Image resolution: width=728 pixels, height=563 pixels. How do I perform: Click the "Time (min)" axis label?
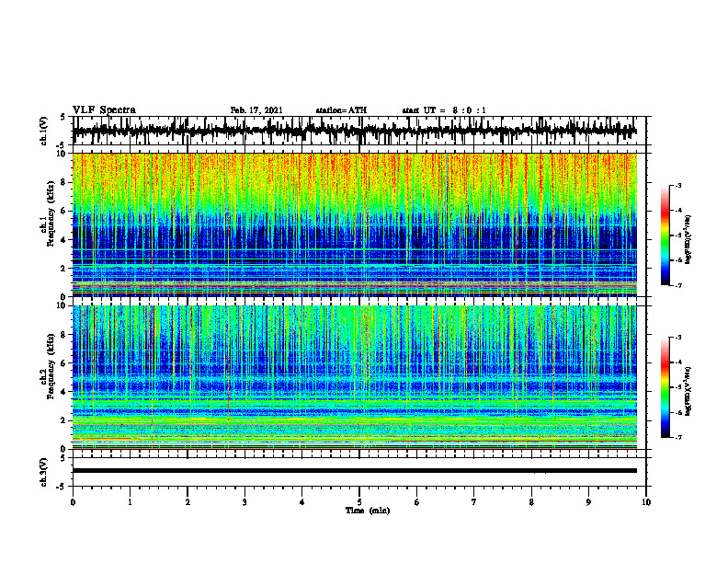click(x=368, y=511)
